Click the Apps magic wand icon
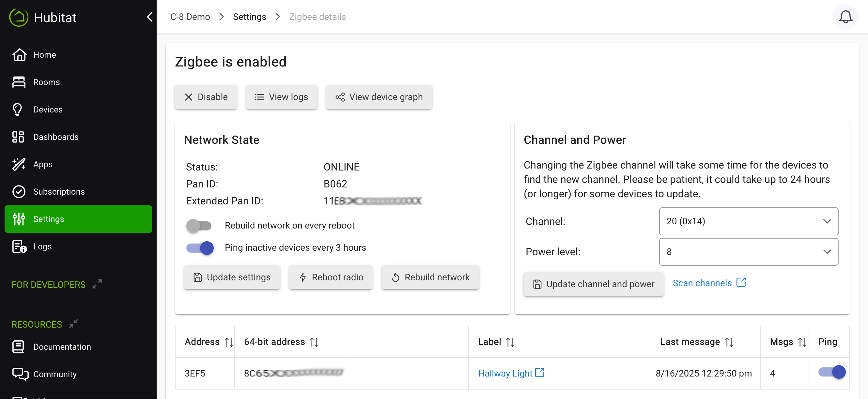This screenshot has width=868, height=399. (19, 164)
